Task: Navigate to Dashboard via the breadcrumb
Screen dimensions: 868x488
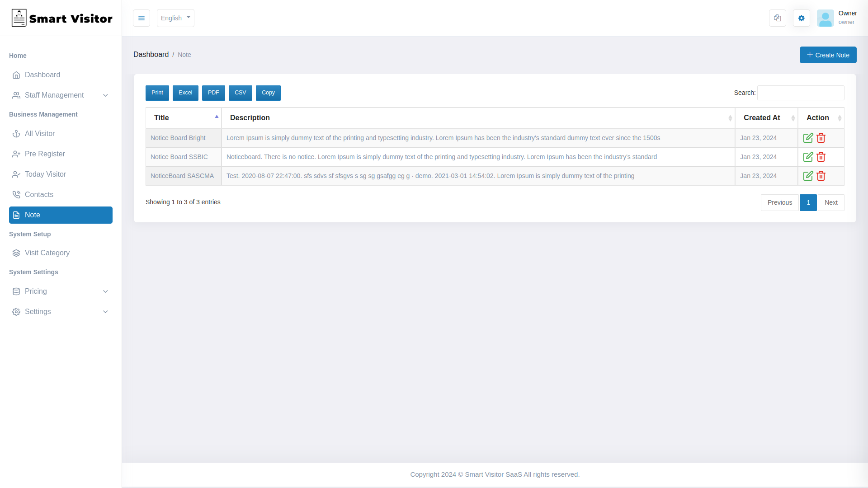Action: pyautogui.click(x=151, y=54)
